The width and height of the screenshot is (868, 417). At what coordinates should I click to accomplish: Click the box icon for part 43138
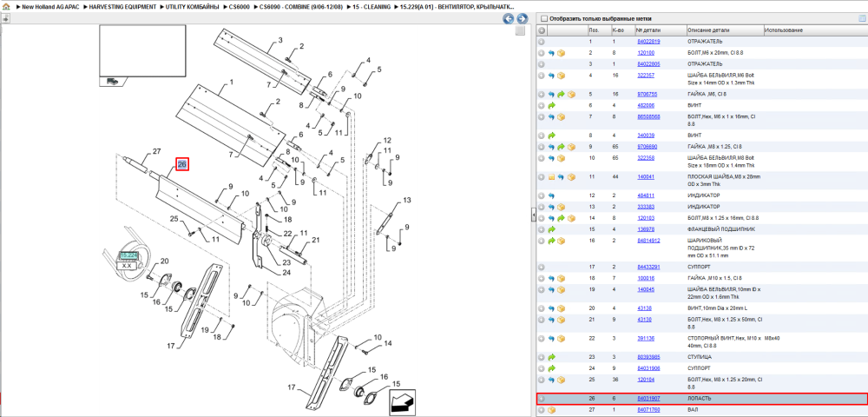[x=561, y=308]
